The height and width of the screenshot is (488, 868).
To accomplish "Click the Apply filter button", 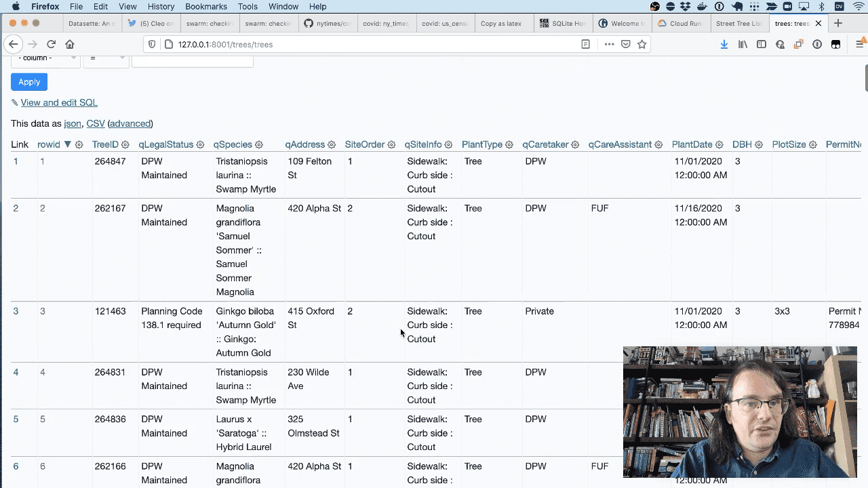I will (x=29, y=82).
